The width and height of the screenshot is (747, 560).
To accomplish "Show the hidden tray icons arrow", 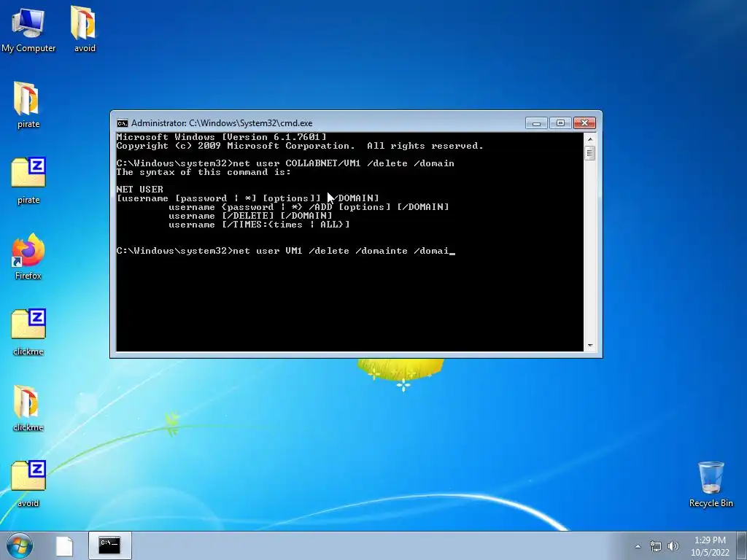I will coord(638,546).
